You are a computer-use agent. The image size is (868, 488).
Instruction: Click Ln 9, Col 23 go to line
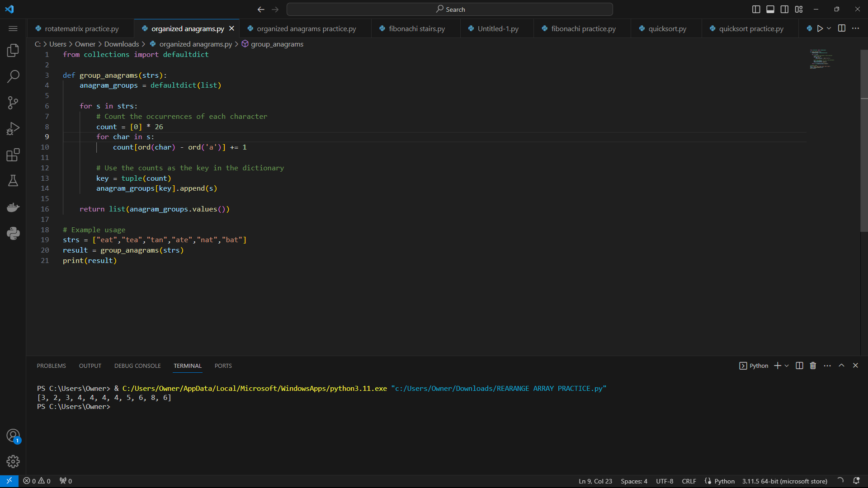[595, 481]
